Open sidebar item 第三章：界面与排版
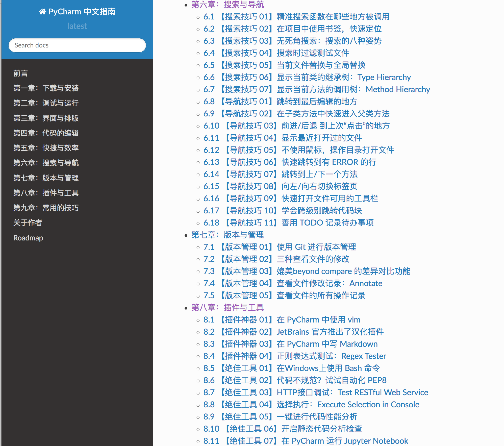Screen dimensions: 504x446 46,118
